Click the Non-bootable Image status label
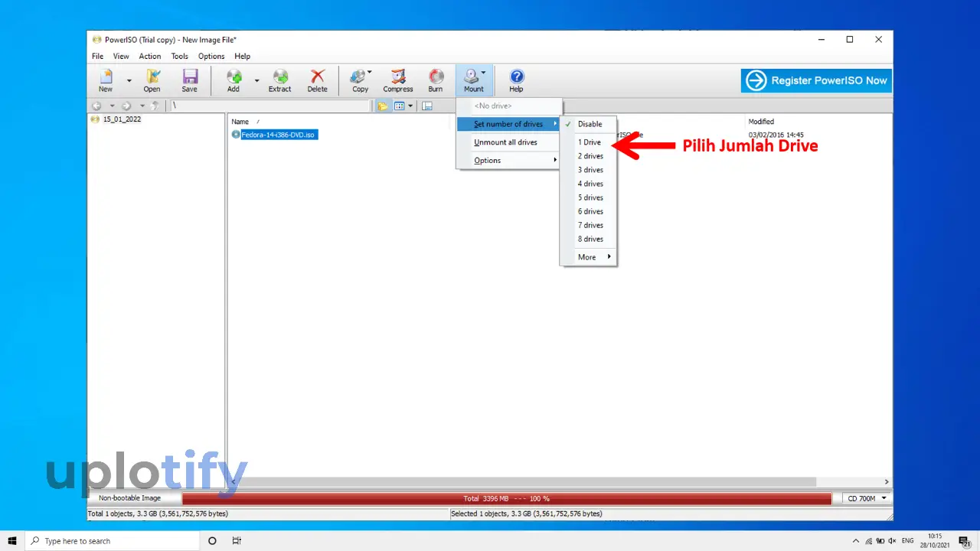Viewport: 980px width, 551px height. click(x=130, y=498)
